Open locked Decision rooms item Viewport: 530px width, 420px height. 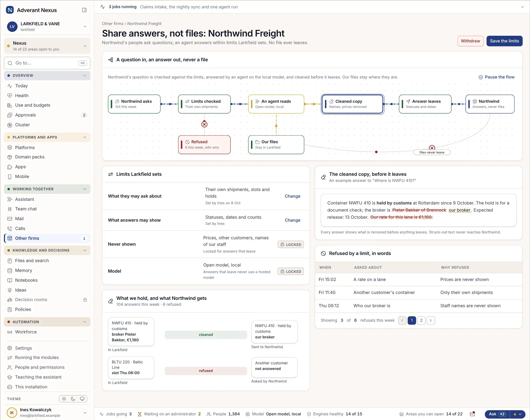pyautogui.click(x=47, y=300)
